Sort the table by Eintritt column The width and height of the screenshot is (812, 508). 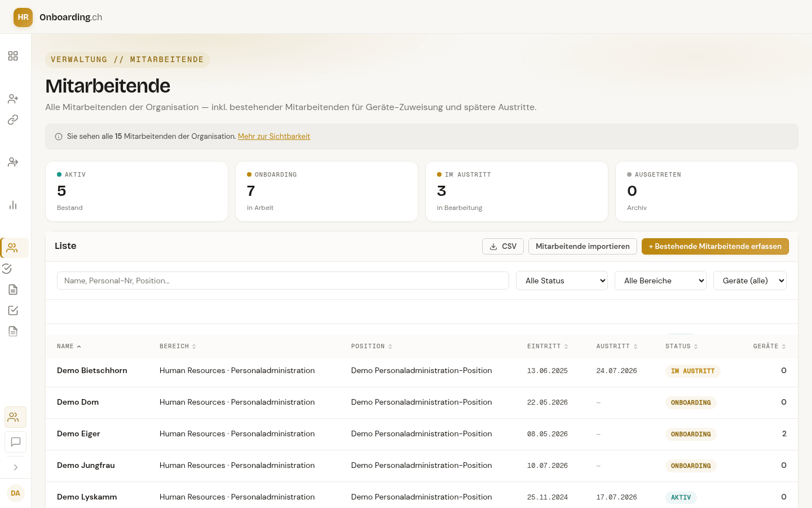(548, 347)
